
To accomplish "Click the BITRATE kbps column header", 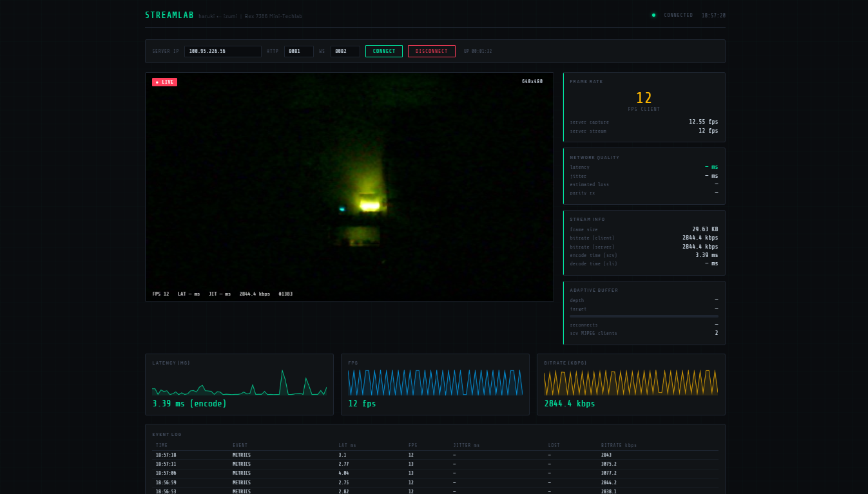I will pyautogui.click(x=619, y=446).
